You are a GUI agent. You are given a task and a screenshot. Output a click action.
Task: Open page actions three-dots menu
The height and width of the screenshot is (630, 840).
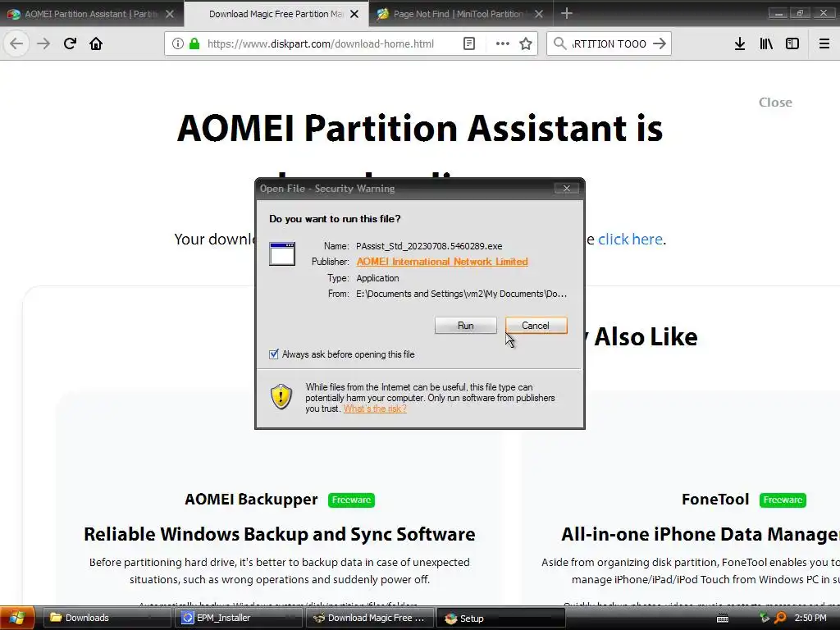(503, 43)
